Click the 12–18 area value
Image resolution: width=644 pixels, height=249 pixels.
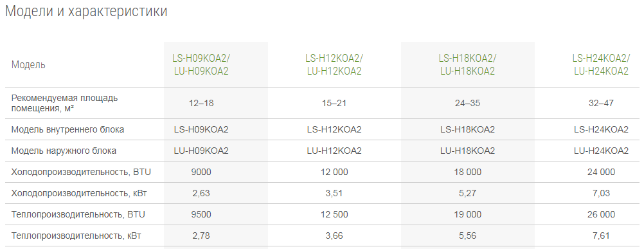pos(201,103)
